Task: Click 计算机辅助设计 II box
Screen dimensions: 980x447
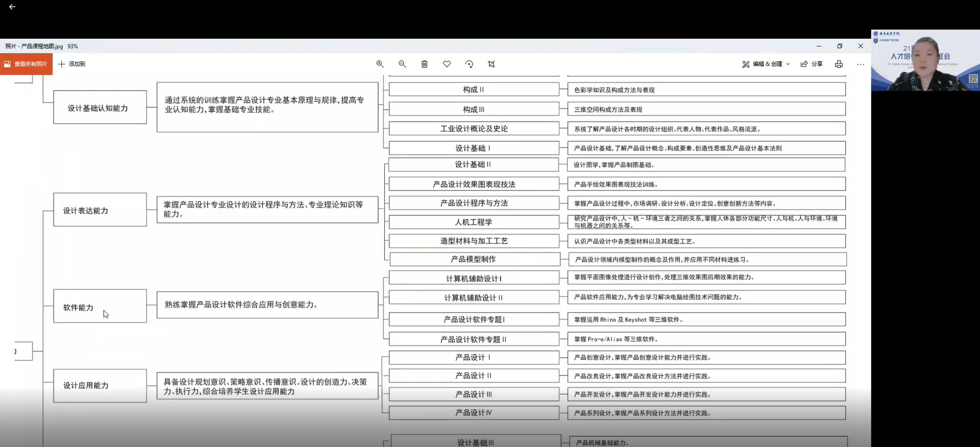Action: [x=474, y=297]
